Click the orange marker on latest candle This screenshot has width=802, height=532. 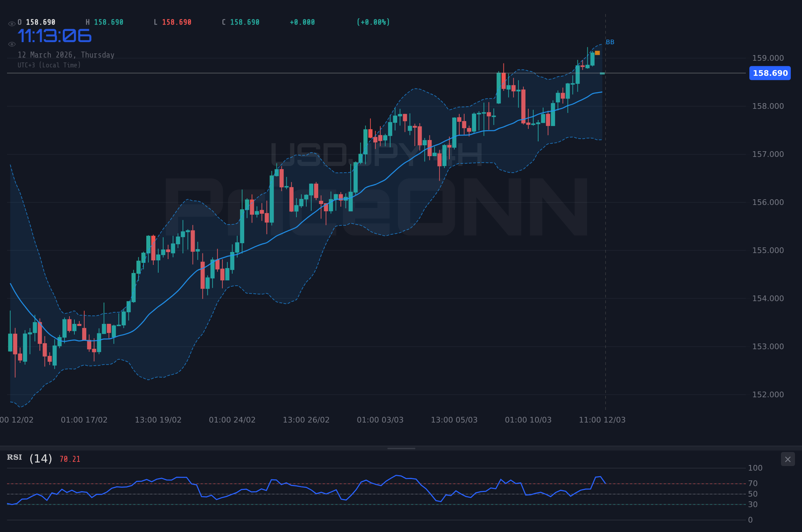tap(597, 53)
